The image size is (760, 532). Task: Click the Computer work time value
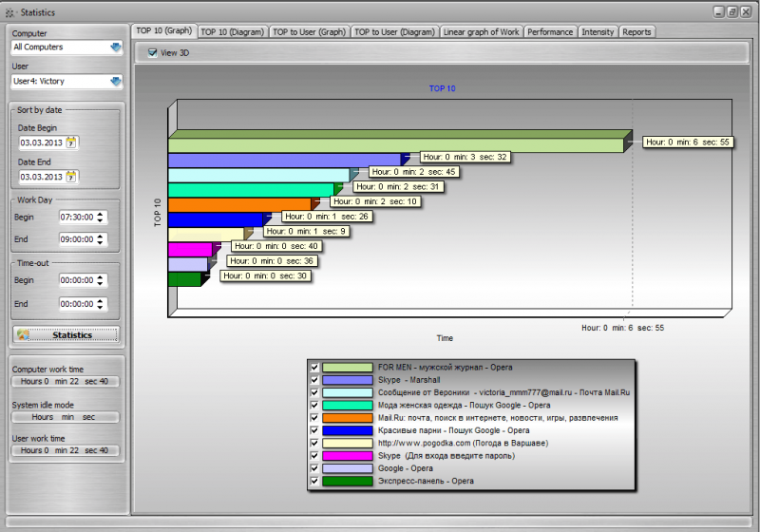[x=65, y=381]
